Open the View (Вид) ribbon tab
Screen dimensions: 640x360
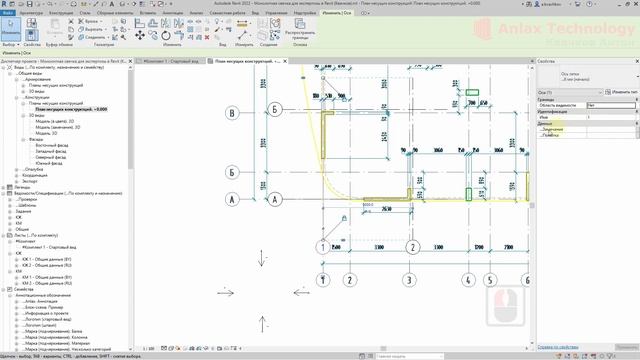click(x=255, y=13)
